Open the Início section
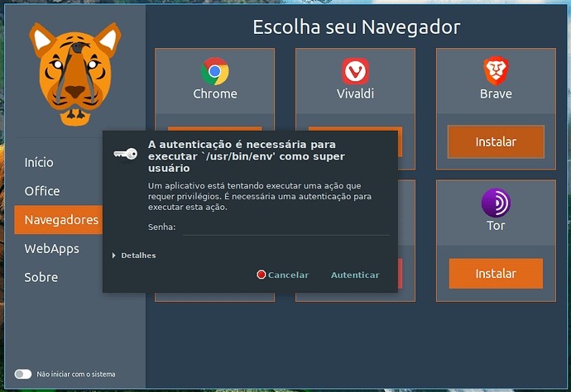The width and height of the screenshot is (571, 392). click(x=39, y=162)
